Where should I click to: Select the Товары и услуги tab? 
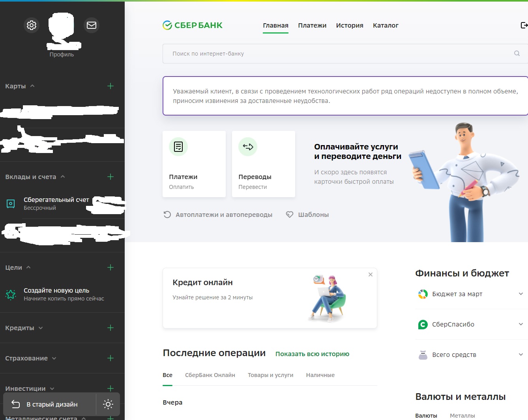click(270, 375)
